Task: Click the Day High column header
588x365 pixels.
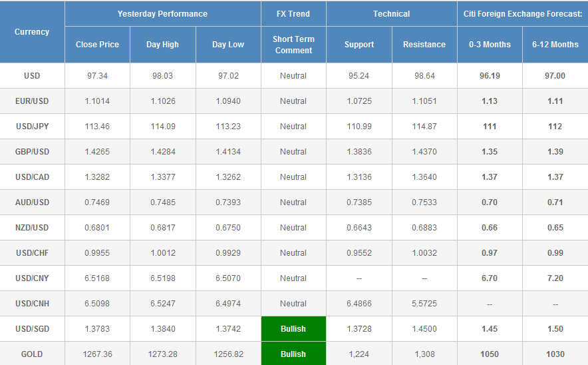Action: tap(162, 45)
